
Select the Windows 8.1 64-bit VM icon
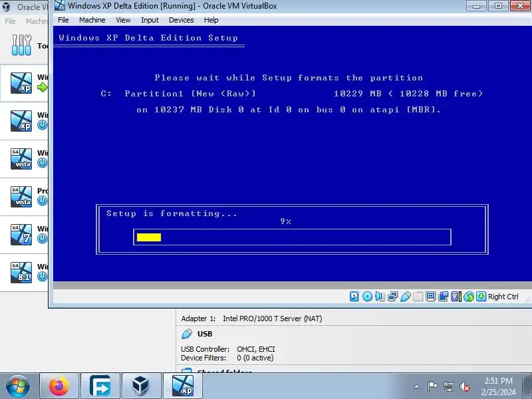(21, 273)
